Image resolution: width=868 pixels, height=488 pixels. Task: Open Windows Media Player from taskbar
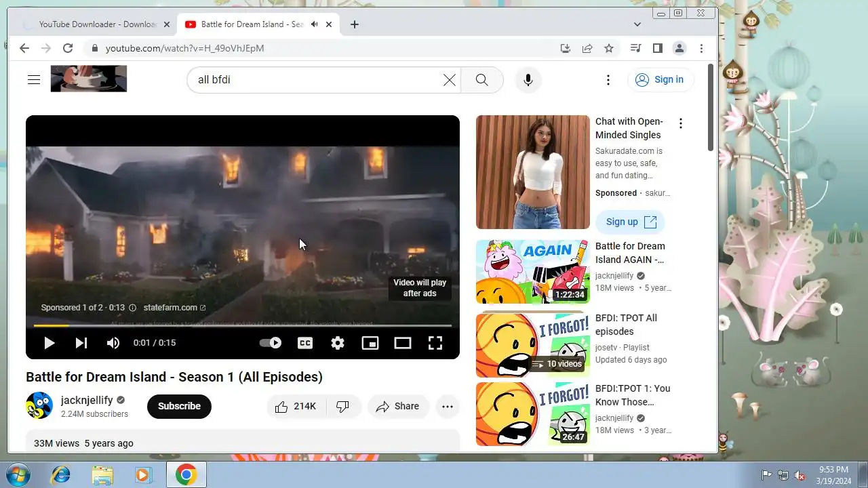point(143,475)
